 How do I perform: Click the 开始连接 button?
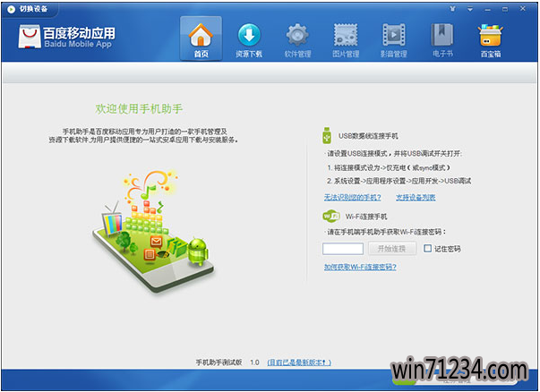coord(392,249)
